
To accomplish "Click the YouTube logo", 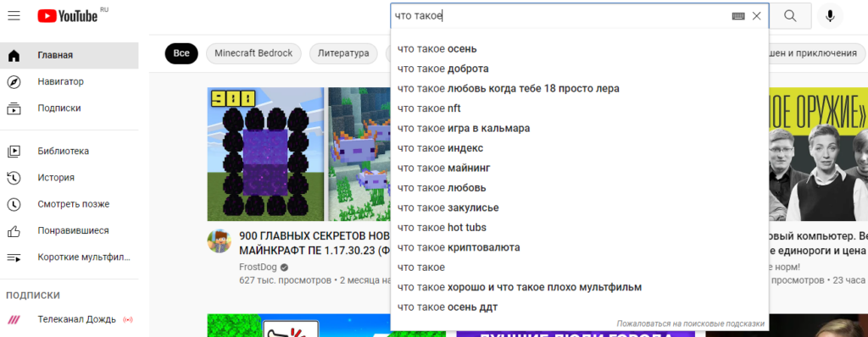I will (68, 17).
